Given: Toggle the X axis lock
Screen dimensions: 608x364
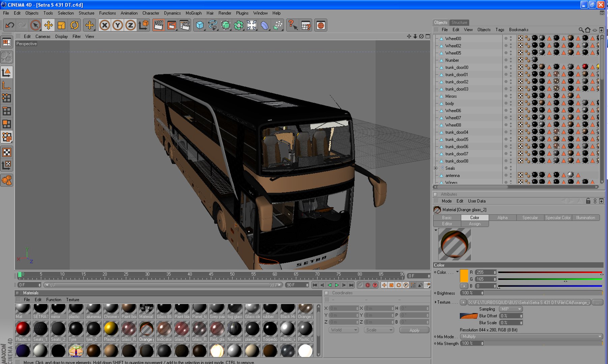Looking at the screenshot, I should click(x=105, y=25).
